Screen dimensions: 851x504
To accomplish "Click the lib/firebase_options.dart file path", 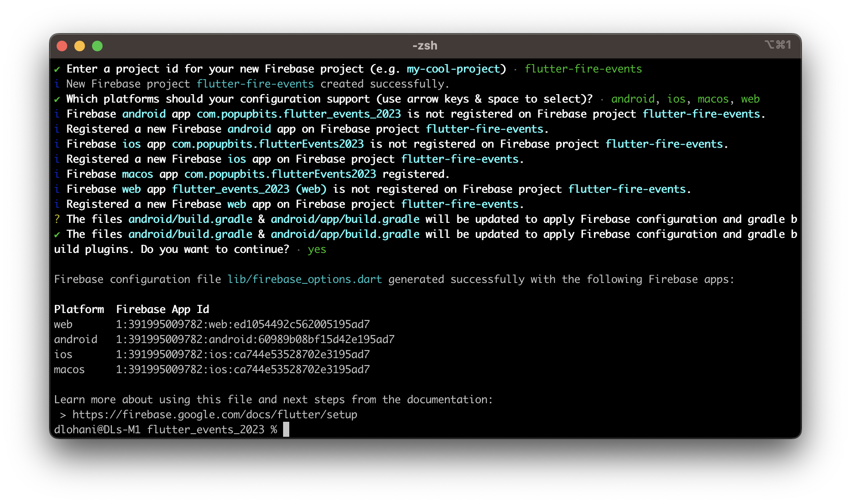I will click(x=305, y=279).
